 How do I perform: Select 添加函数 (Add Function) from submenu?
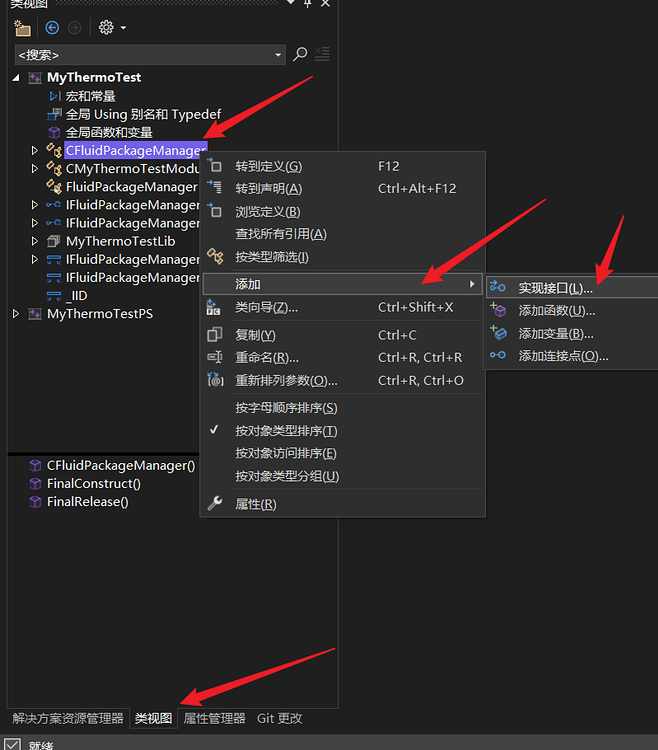coord(556,311)
